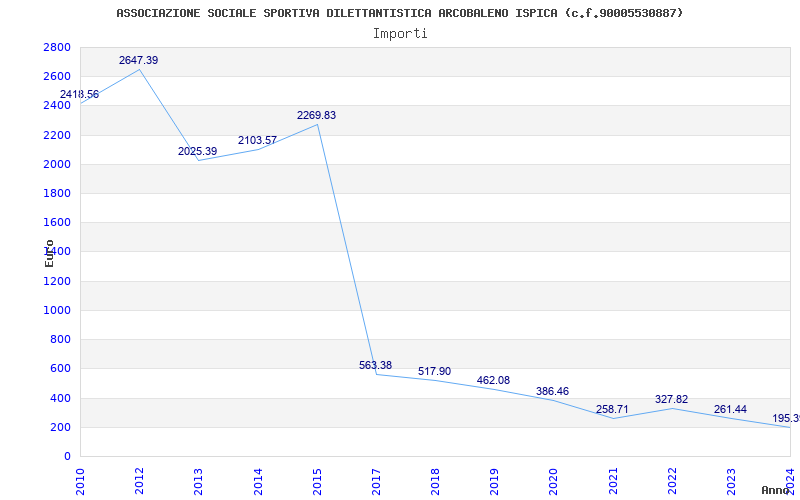Click the y-axis value 2200

(x=57, y=135)
